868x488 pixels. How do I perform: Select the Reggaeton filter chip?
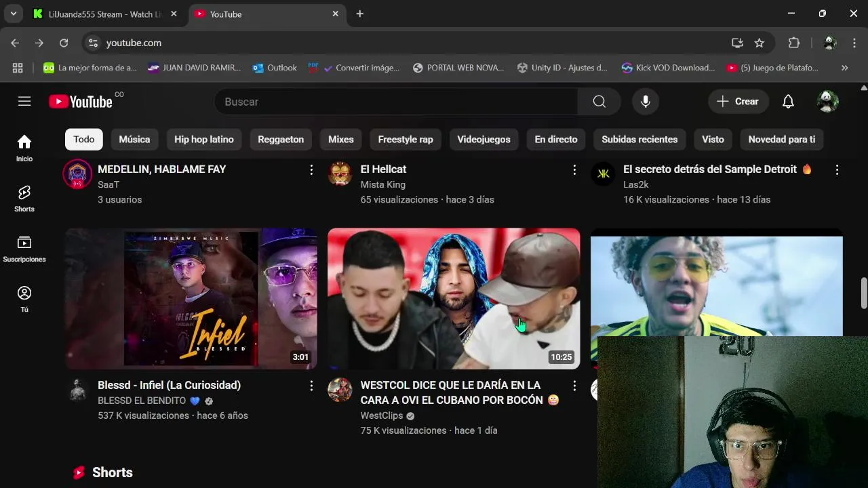281,139
